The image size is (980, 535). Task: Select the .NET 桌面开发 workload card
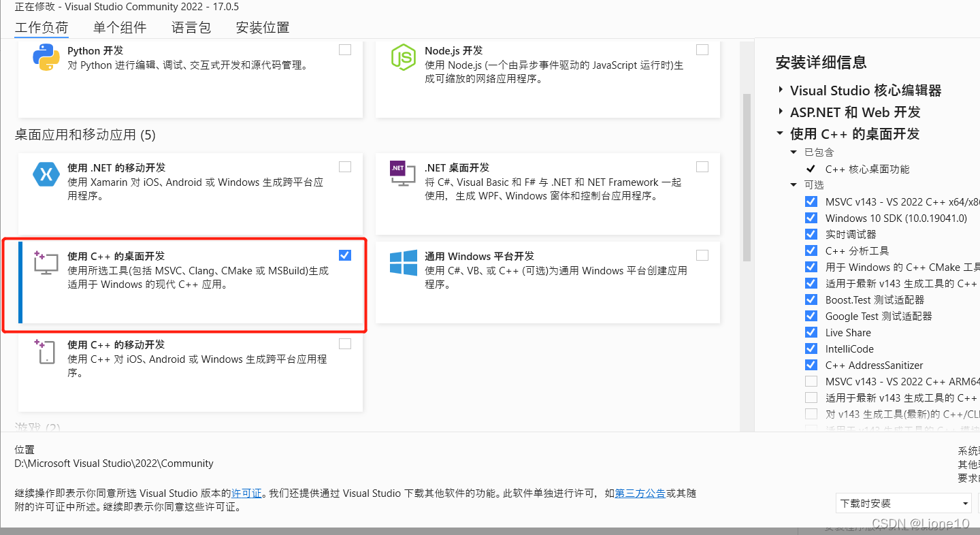[548, 194]
